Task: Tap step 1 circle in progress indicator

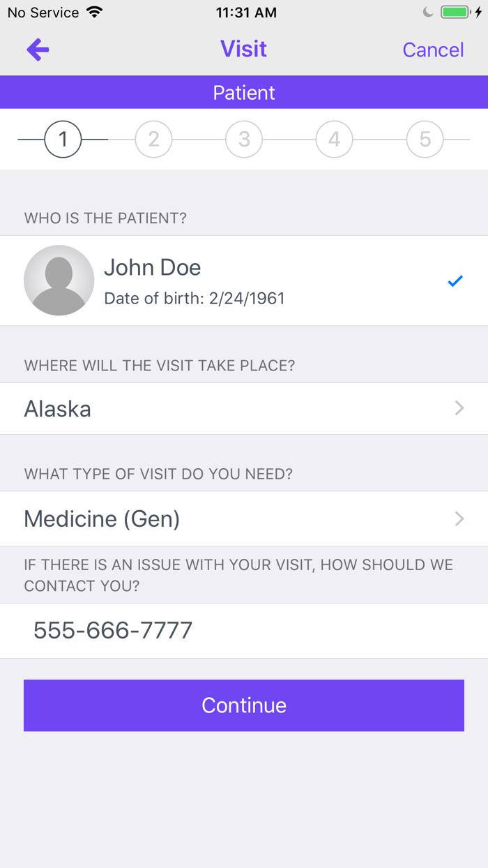Action: pos(63,139)
